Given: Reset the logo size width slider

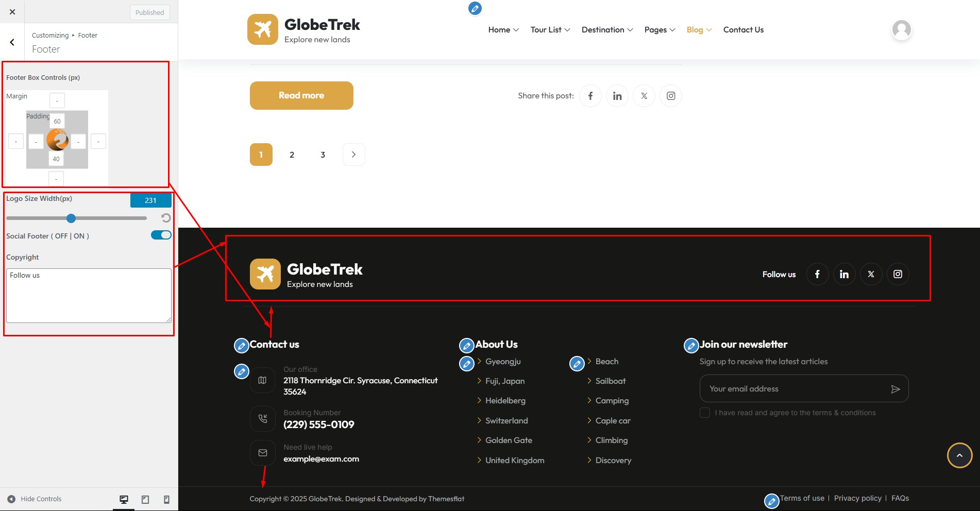Looking at the screenshot, I should pos(166,218).
